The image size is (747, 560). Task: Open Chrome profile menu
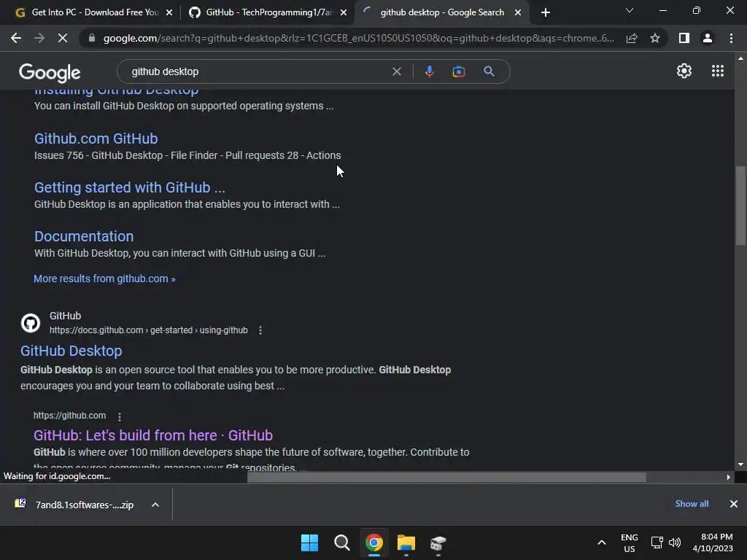708,38
